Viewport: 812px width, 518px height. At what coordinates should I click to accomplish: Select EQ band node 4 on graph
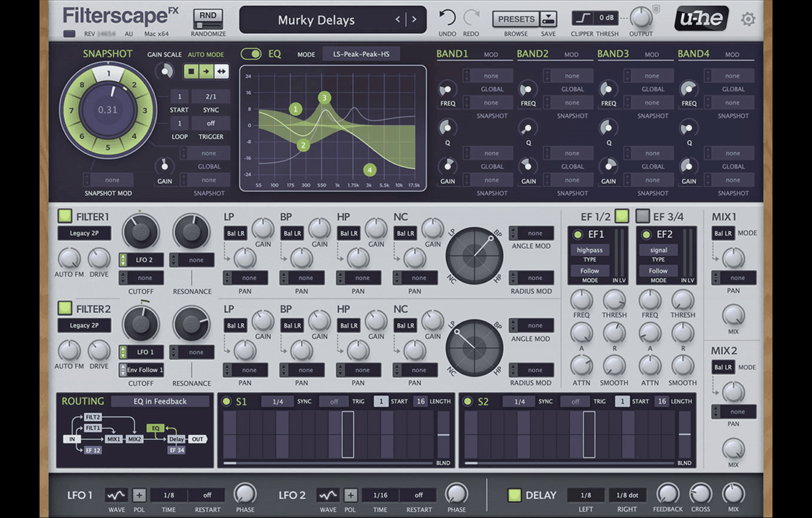[x=369, y=170]
